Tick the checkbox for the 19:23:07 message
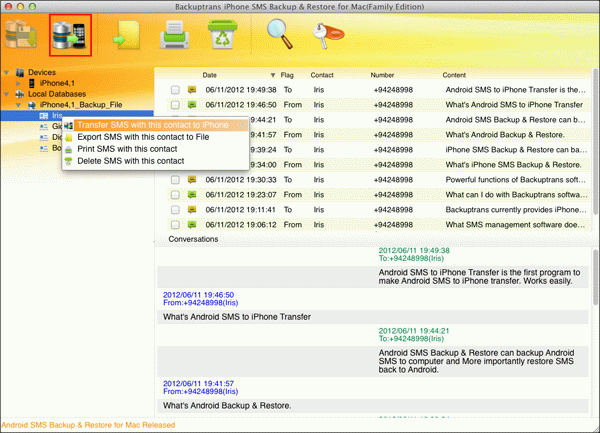Screen dimensions: 600x433 click(175, 195)
